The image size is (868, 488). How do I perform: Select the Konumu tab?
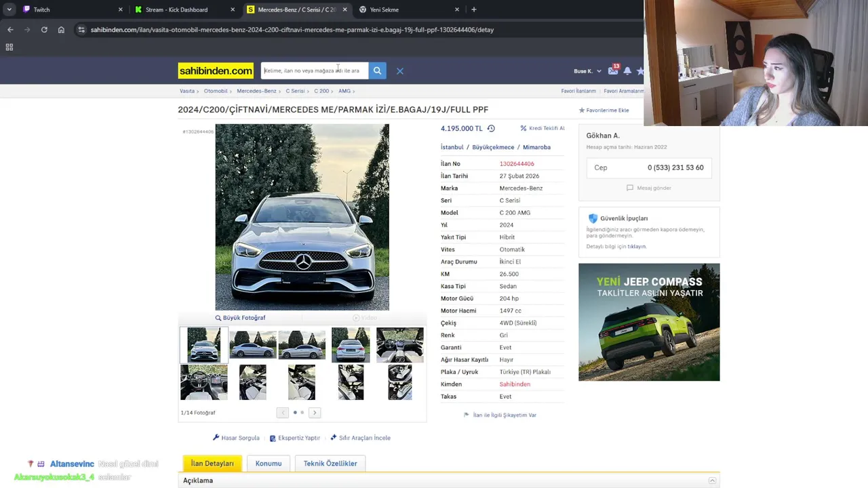[269, 464]
